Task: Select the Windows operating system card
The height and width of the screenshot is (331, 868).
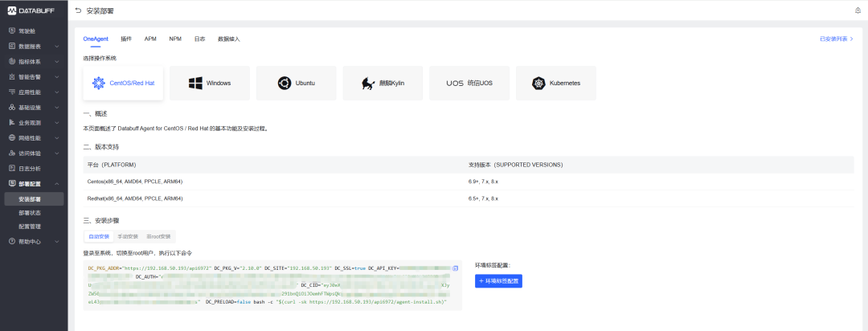Action: pyautogui.click(x=210, y=83)
